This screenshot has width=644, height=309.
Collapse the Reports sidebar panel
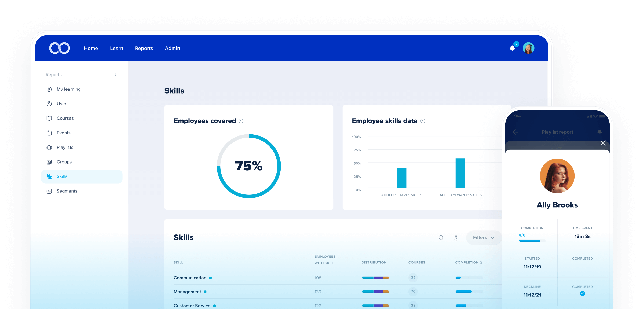pos(115,75)
